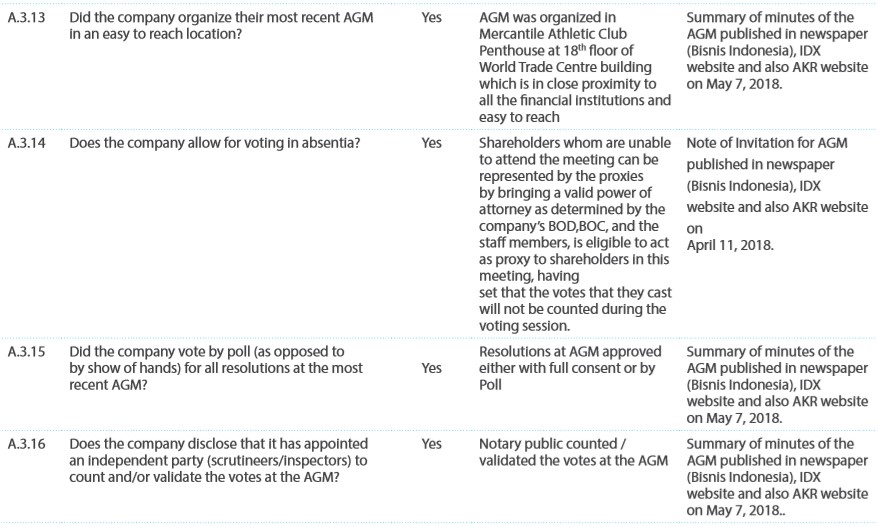Screen dimensions: 878x527
Task: Click the Yes answer for A.3.14
Action: [431, 143]
